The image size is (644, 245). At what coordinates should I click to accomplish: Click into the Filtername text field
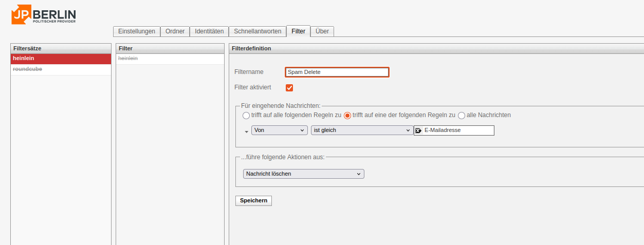tap(337, 72)
